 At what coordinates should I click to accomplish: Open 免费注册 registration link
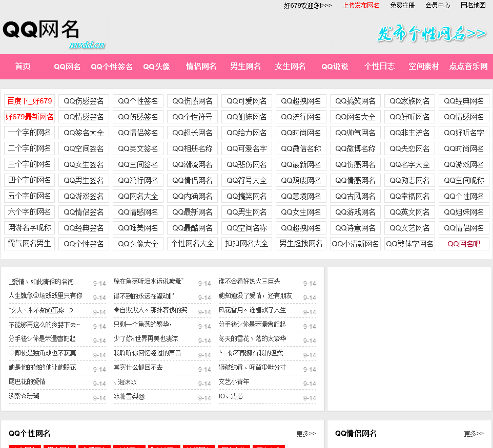[x=402, y=5]
